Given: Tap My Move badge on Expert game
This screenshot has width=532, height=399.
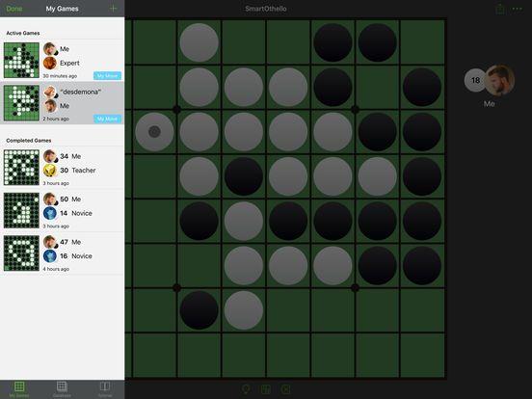Looking at the screenshot, I should (107, 76).
